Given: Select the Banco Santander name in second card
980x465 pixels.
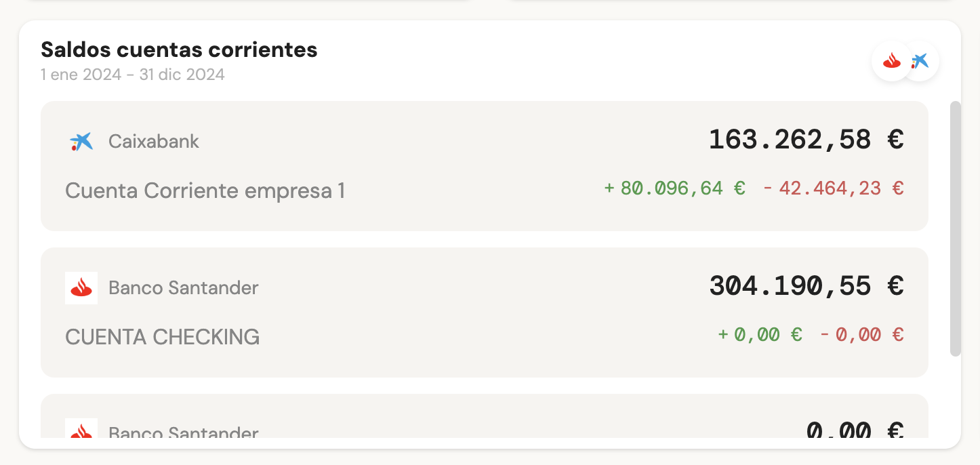Looking at the screenshot, I should pos(184,288).
